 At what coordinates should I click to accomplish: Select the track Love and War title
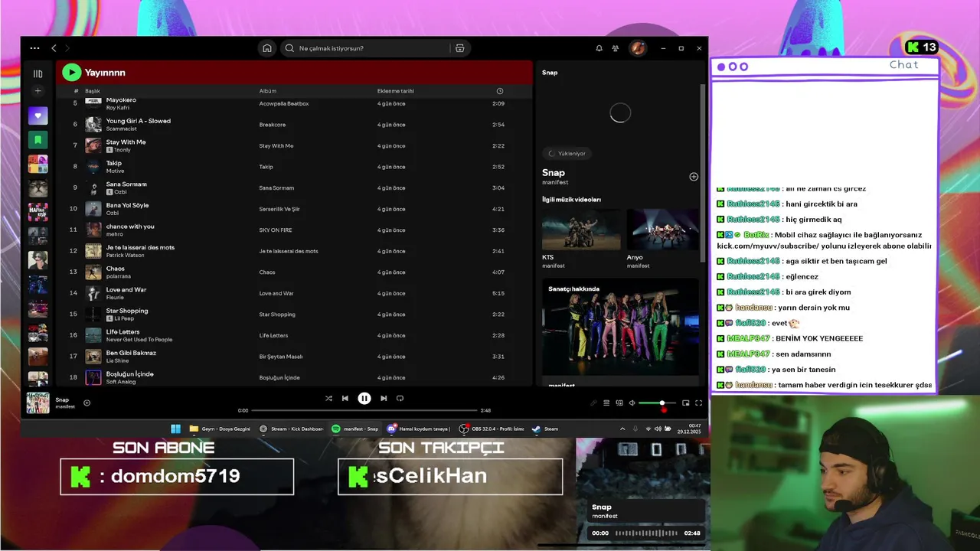coord(126,289)
